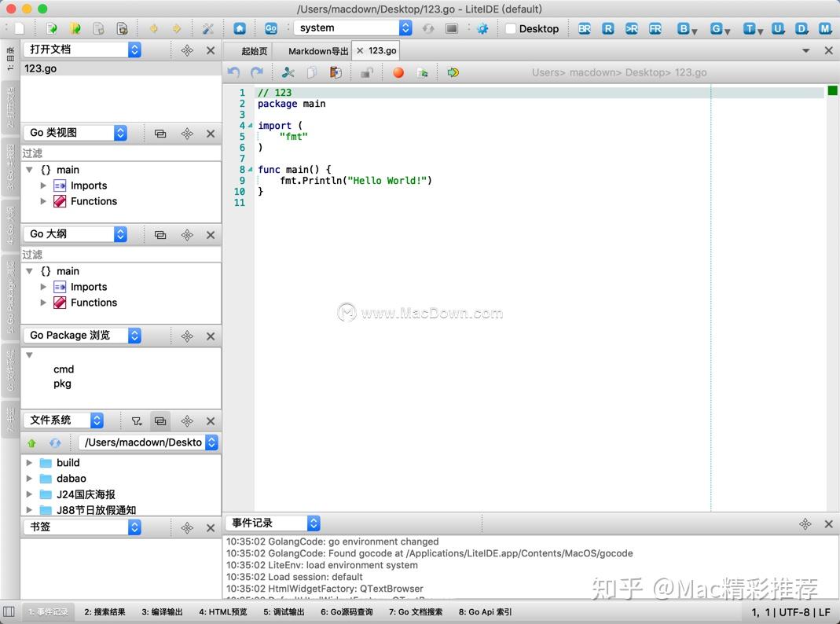Expand the Imports node in Go 类视图

(43, 185)
